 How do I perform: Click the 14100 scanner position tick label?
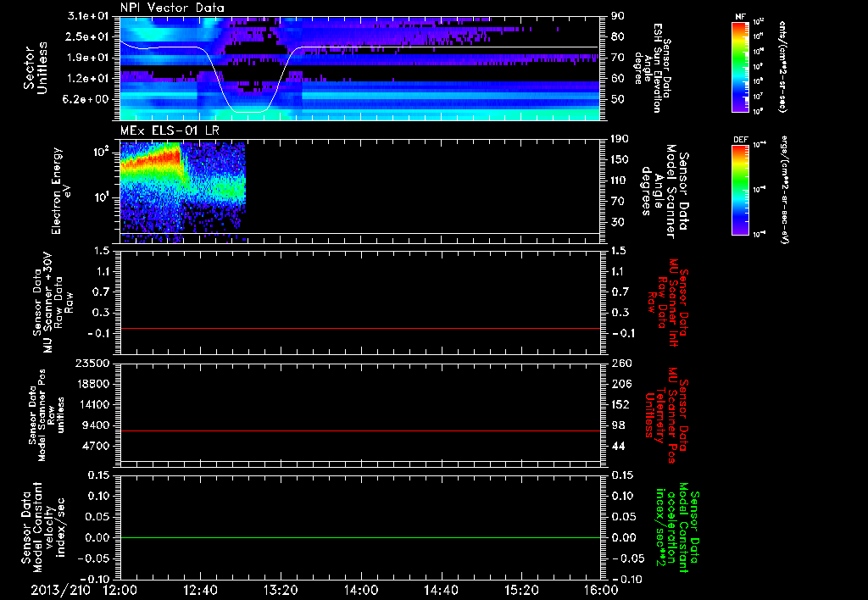[92, 404]
